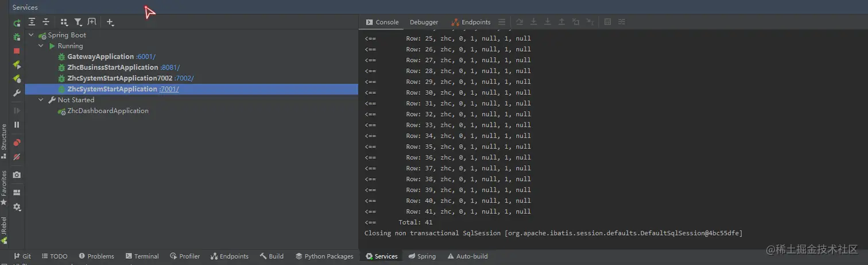The width and height of the screenshot is (868, 265).
Task: Click the Restore Layout icon
Action: [x=17, y=193]
